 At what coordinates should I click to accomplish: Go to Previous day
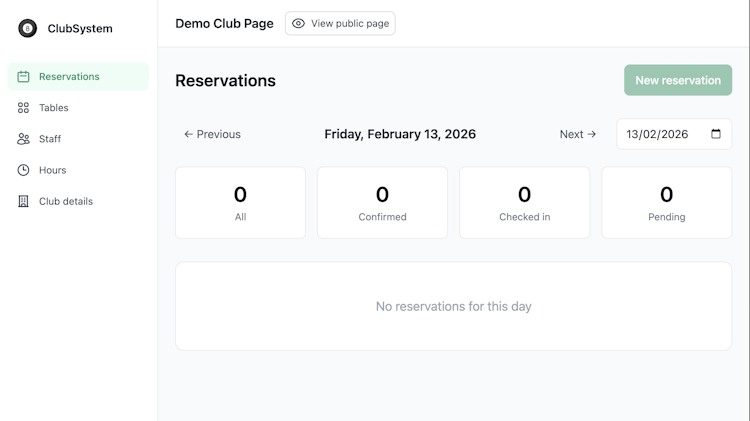212,134
